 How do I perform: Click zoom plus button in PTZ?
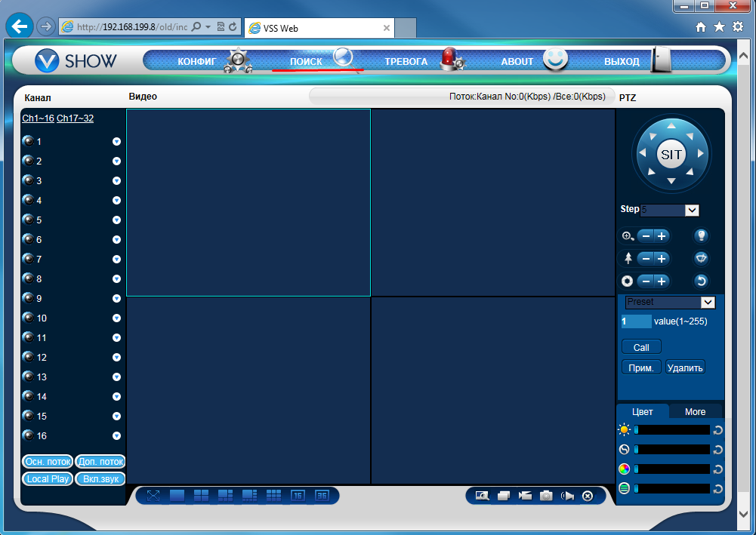[x=662, y=236]
